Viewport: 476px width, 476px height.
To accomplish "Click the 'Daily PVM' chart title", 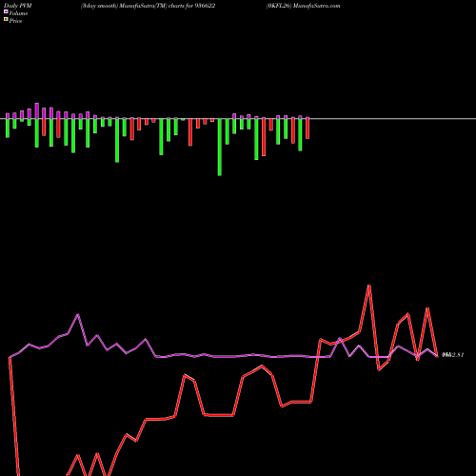I will [18, 6].
